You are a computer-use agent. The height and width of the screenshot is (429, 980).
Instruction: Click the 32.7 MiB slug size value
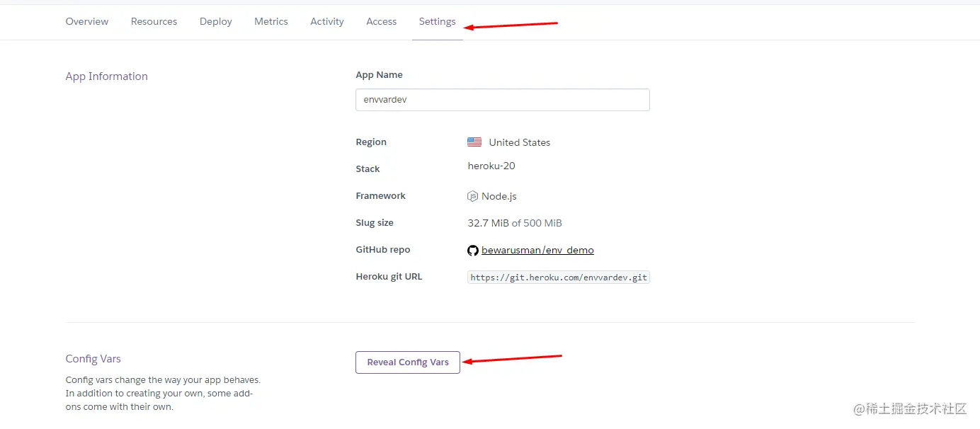[x=489, y=223]
